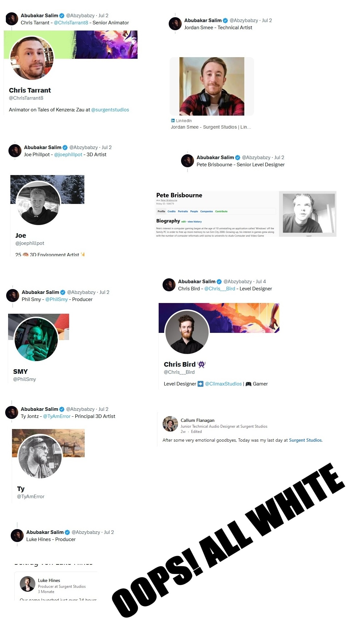Open the Surgent Studios link in Callum's post
Image resolution: width=353 pixels, height=644 pixels.
[x=305, y=440]
